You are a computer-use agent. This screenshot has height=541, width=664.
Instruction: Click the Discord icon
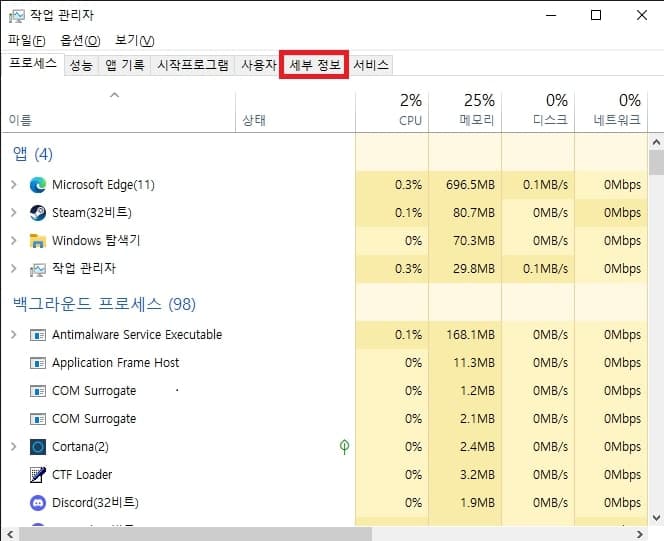pos(38,502)
